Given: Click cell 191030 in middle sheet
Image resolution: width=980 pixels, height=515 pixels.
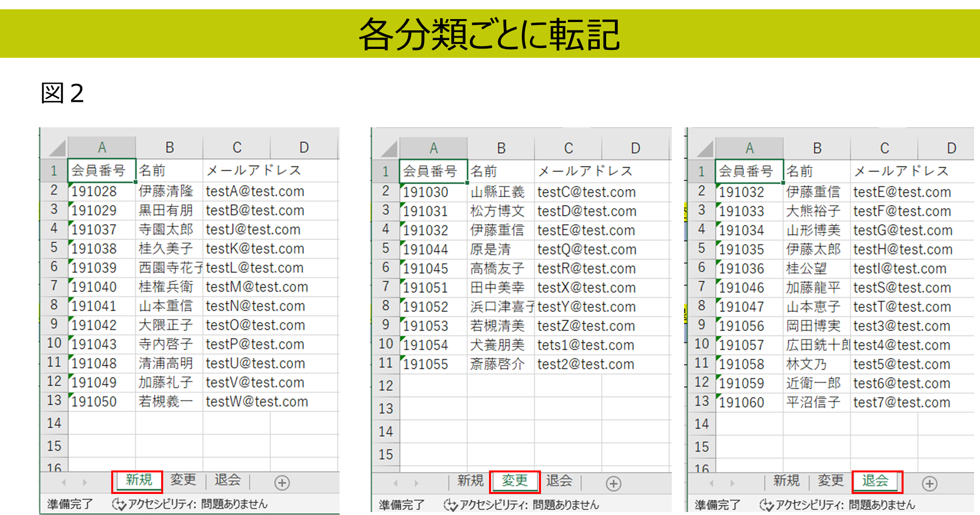Looking at the screenshot, I should point(433,192).
